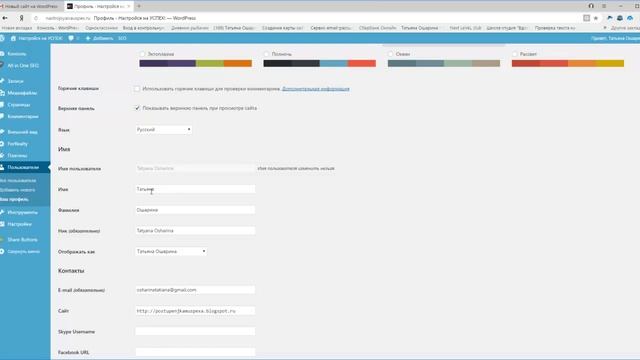Close the Профиль browser tab
Image resolution: width=640 pixels, height=360 pixels.
point(129,6)
